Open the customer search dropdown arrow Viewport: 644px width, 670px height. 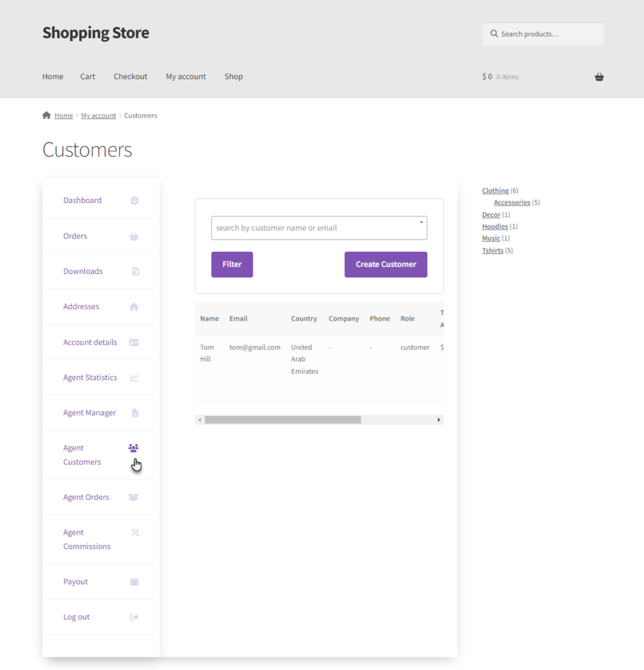pyautogui.click(x=421, y=222)
